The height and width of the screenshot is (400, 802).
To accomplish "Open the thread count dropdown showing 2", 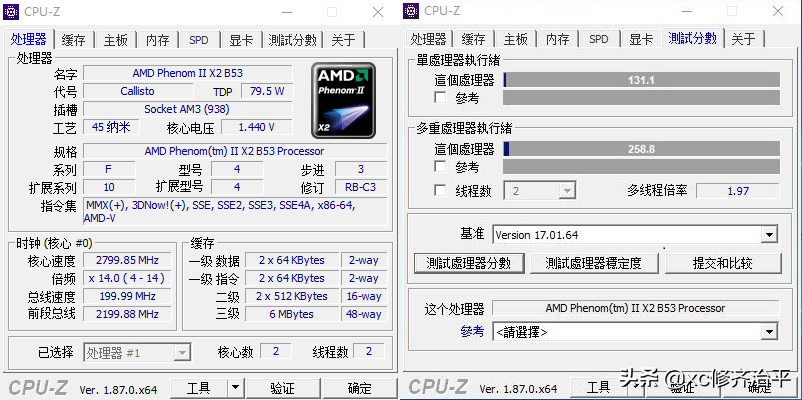I will coord(540,191).
